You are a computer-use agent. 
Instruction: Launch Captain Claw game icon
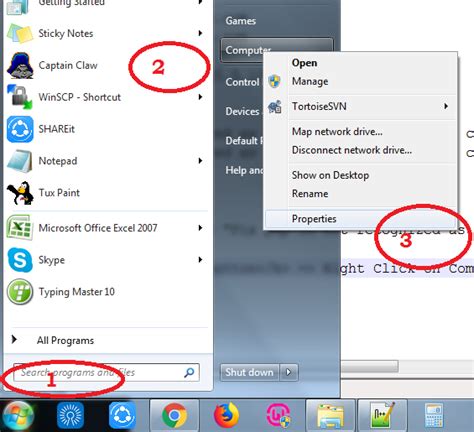pyautogui.click(x=20, y=65)
